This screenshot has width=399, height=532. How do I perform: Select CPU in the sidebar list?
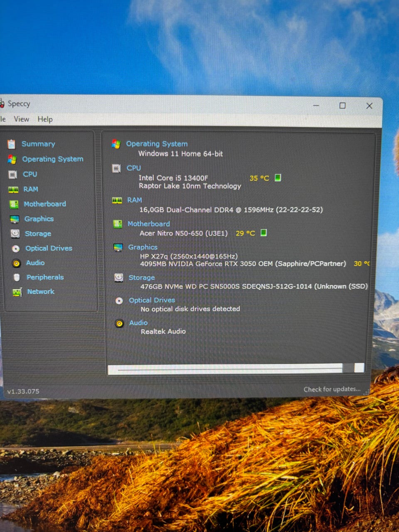tap(30, 174)
